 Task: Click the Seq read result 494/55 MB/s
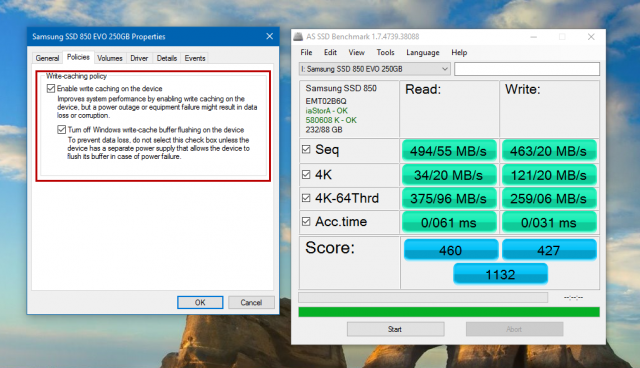click(x=449, y=151)
